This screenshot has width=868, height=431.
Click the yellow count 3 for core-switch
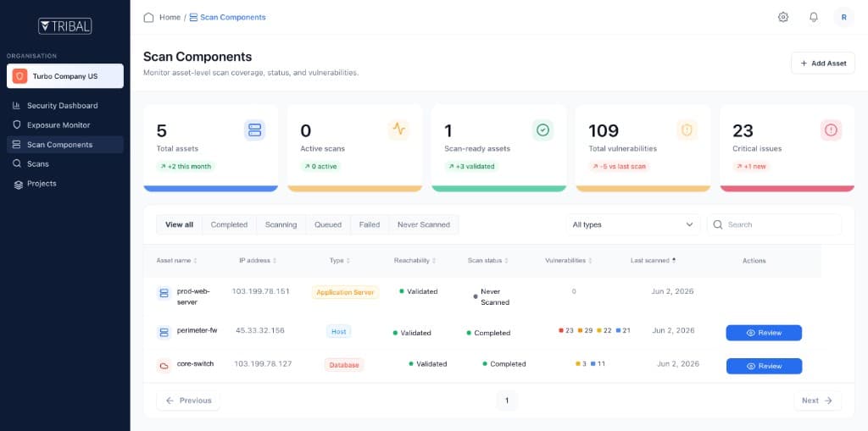click(x=581, y=363)
